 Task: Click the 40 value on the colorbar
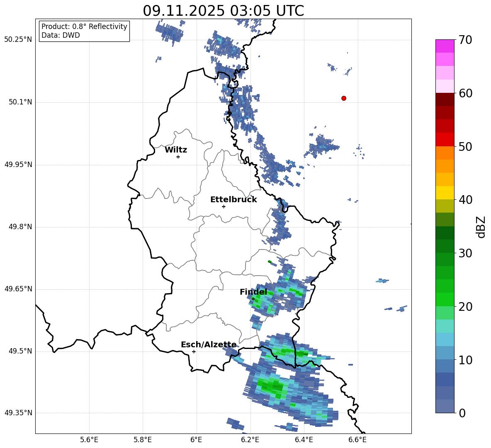[465, 200]
